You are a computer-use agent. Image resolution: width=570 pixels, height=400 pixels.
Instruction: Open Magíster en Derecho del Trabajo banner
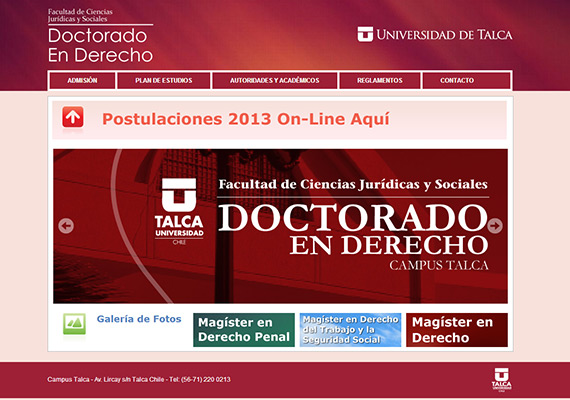tap(350, 330)
